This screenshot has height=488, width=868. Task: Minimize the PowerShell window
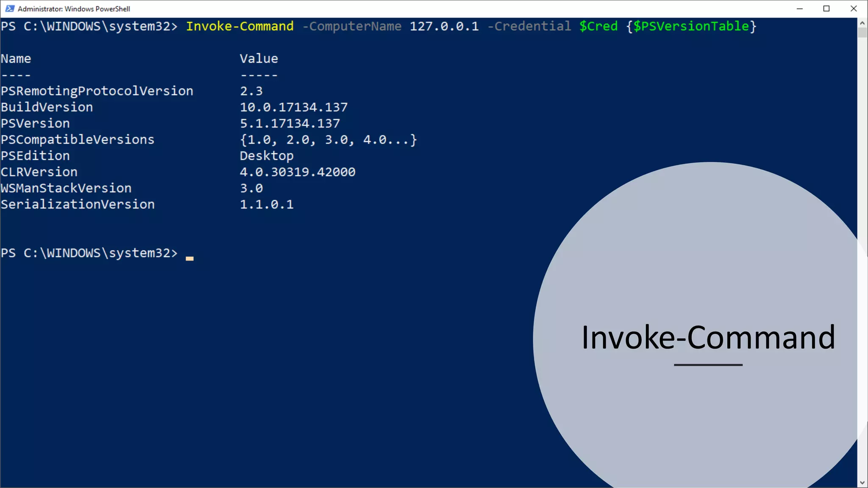pos(800,8)
